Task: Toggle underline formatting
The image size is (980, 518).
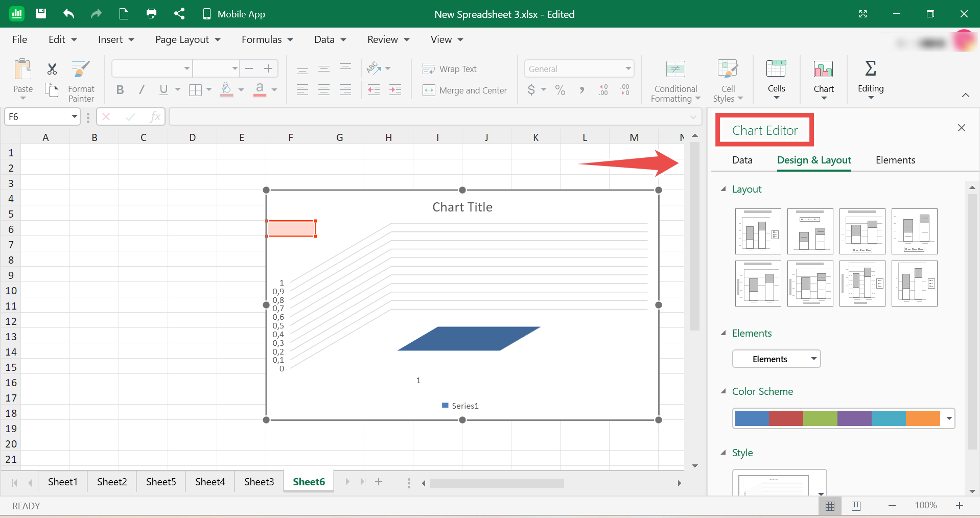Action: (x=164, y=90)
